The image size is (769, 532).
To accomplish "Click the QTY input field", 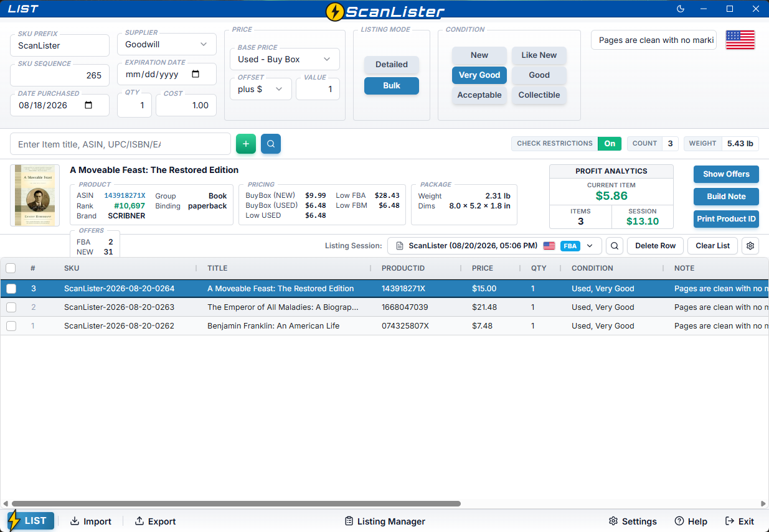I will (x=134, y=105).
